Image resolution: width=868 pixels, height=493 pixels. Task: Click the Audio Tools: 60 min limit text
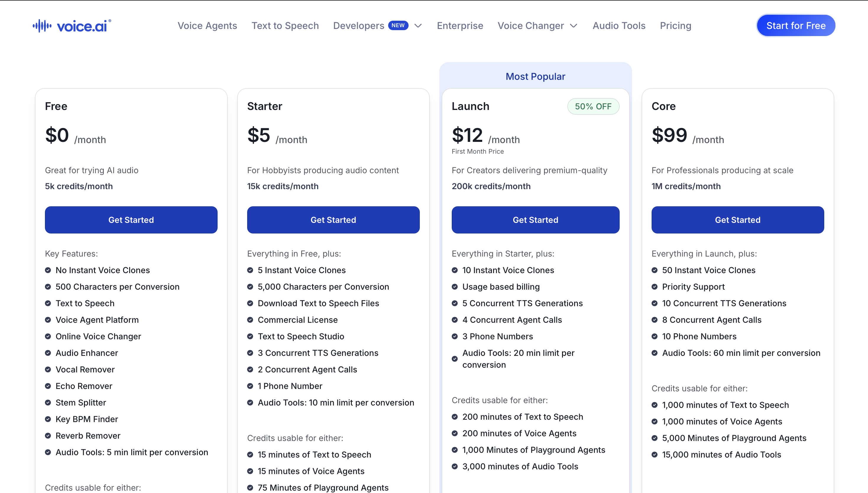click(741, 353)
